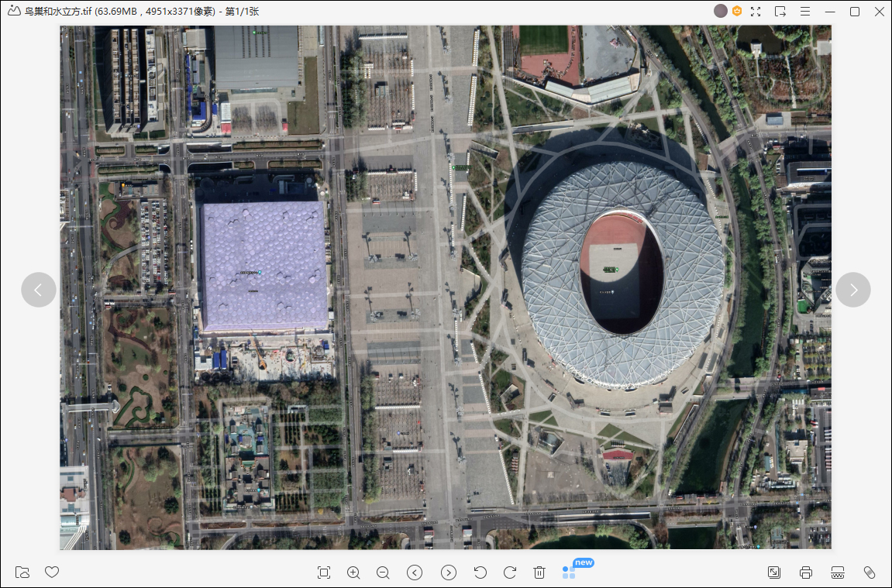
Task: Fit image to window with the frame icon
Action: pos(324,573)
